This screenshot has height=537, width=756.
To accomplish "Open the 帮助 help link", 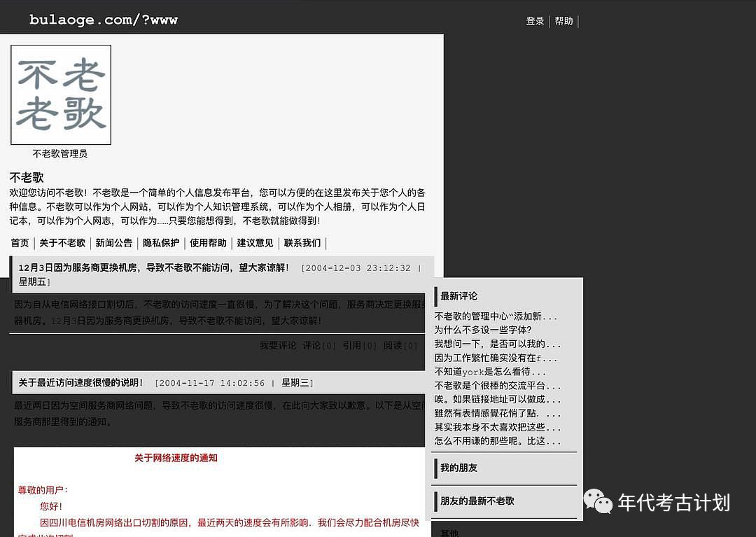I will tap(563, 21).
